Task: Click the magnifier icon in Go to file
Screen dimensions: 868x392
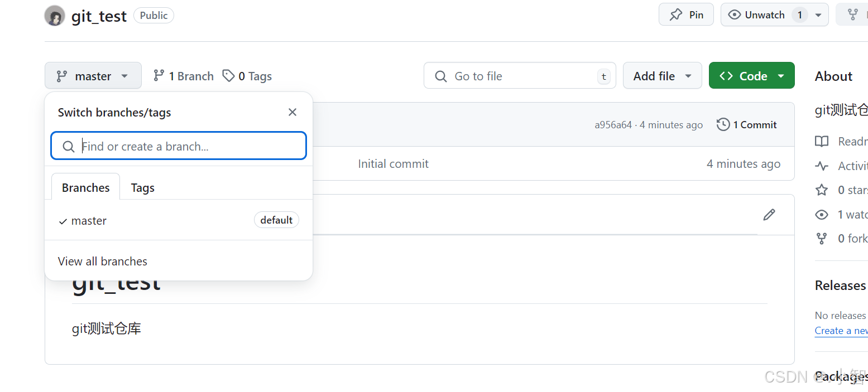Action: 441,76
